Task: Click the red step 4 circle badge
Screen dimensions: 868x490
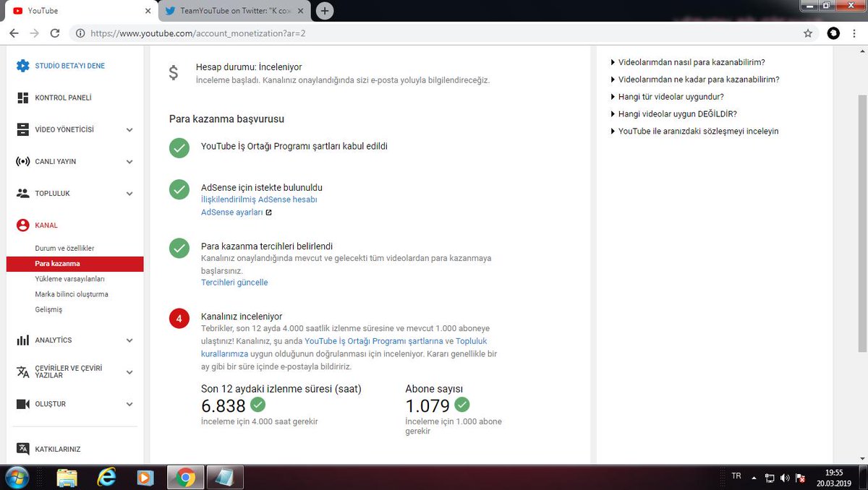Action: click(179, 319)
